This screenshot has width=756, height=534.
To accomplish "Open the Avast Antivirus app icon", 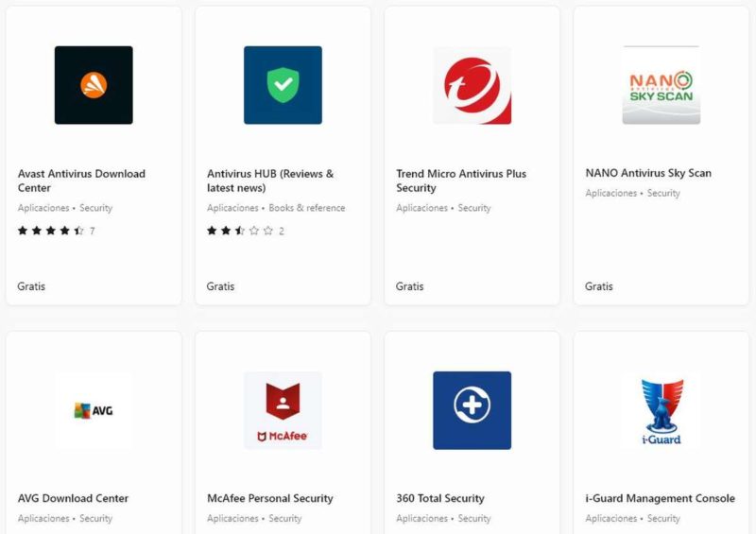I will (94, 85).
